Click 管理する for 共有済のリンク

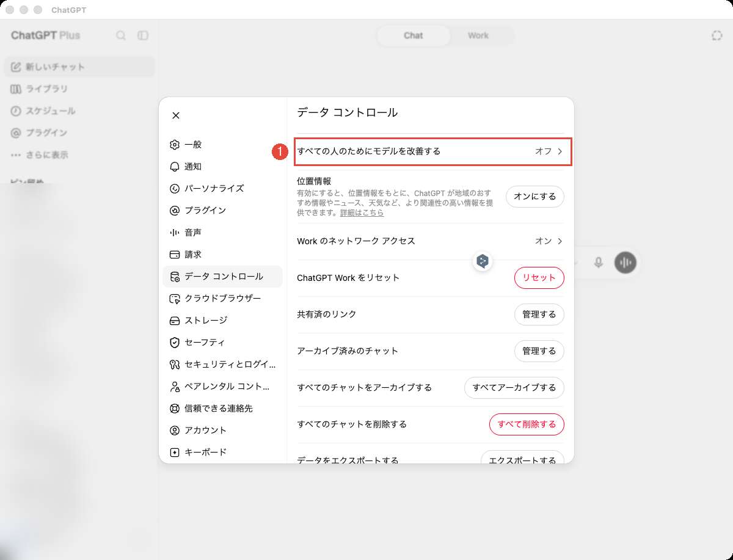pyautogui.click(x=539, y=315)
